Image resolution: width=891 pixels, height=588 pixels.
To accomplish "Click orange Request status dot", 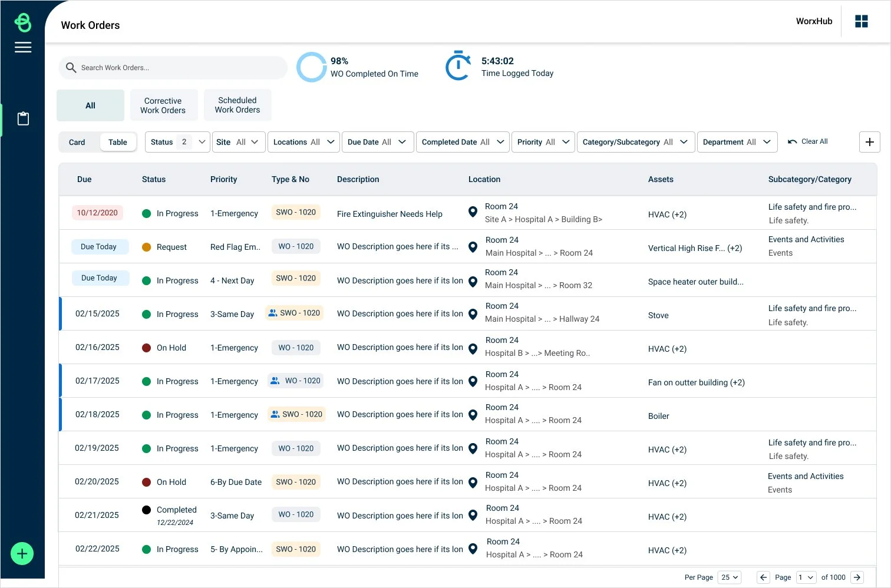I will point(147,247).
